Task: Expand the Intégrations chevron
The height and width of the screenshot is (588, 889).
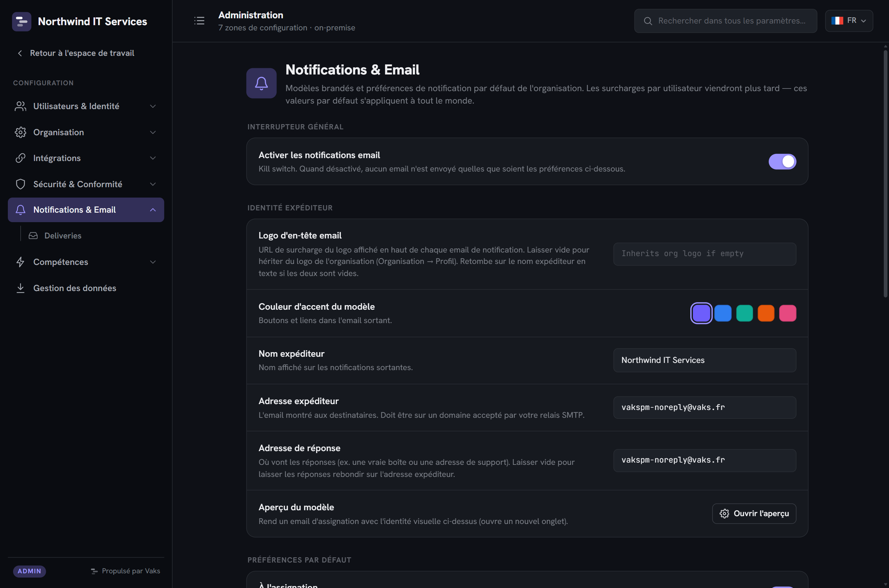Action: tap(153, 158)
